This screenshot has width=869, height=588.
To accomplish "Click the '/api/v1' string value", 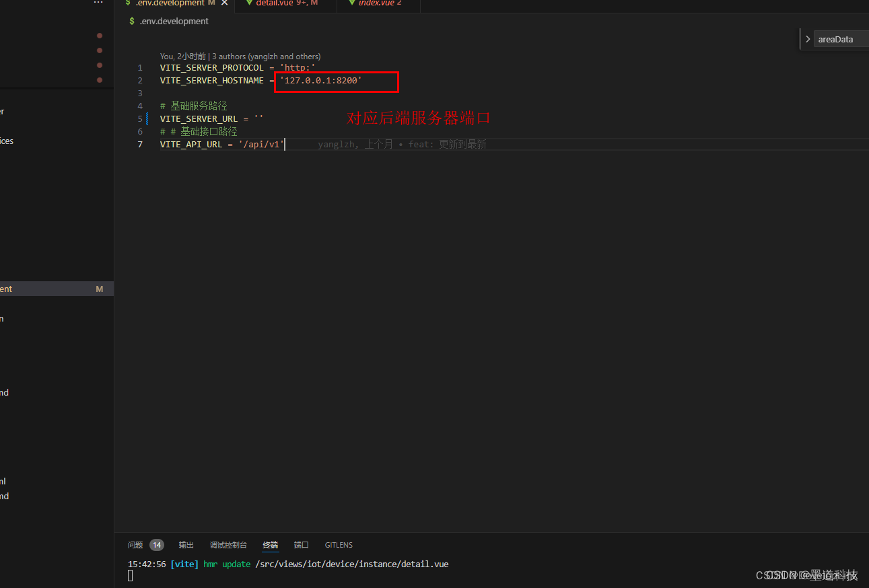I will tap(262, 145).
